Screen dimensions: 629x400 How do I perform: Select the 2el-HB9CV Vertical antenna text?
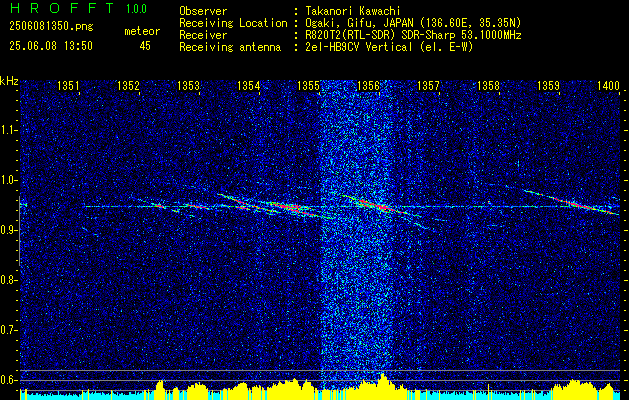click(389, 47)
